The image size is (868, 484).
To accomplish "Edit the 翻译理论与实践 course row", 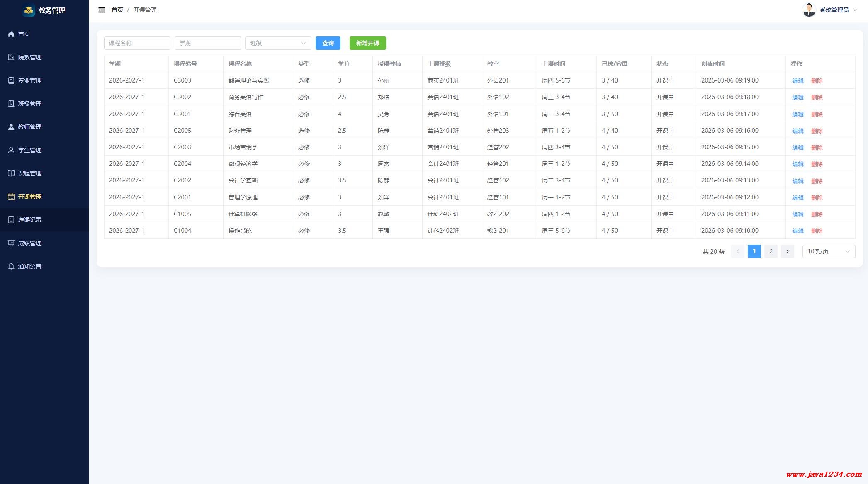I will click(x=797, y=81).
